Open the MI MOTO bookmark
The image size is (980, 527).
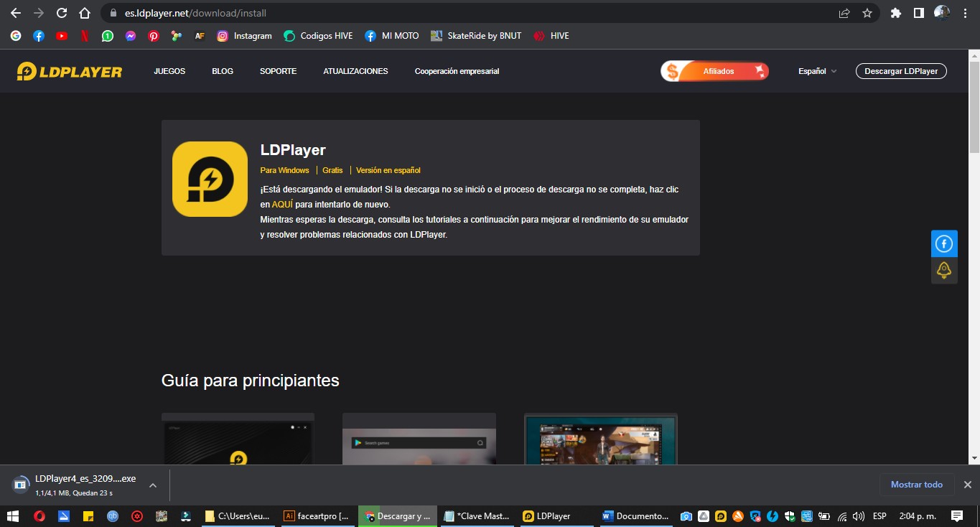[392, 35]
